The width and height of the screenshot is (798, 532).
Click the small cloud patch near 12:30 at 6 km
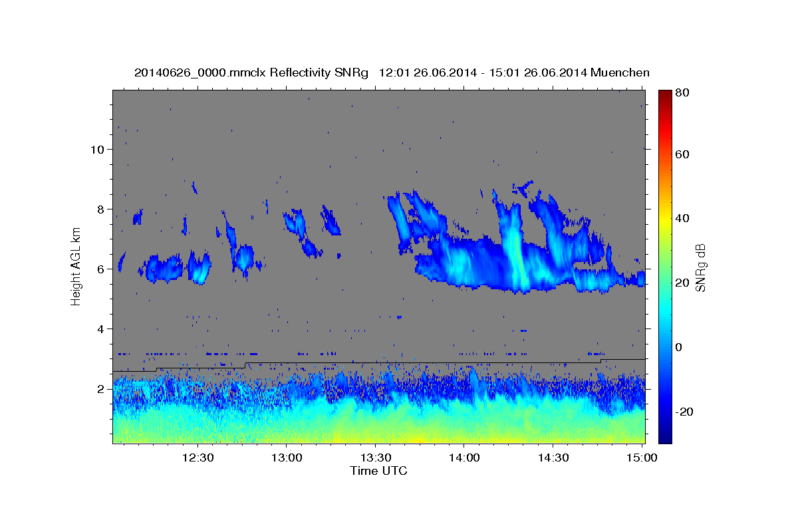click(x=199, y=267)
